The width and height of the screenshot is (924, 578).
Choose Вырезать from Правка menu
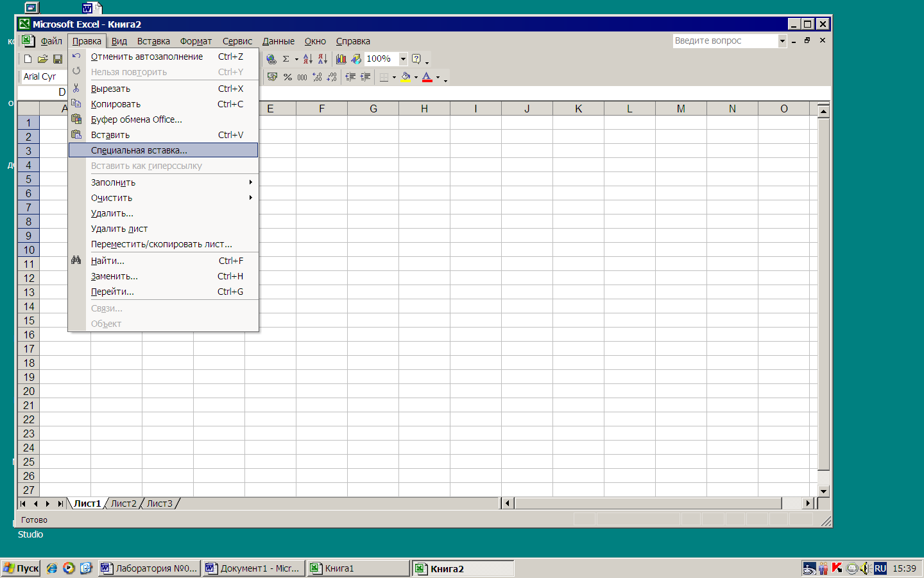[x=164, y=89]
